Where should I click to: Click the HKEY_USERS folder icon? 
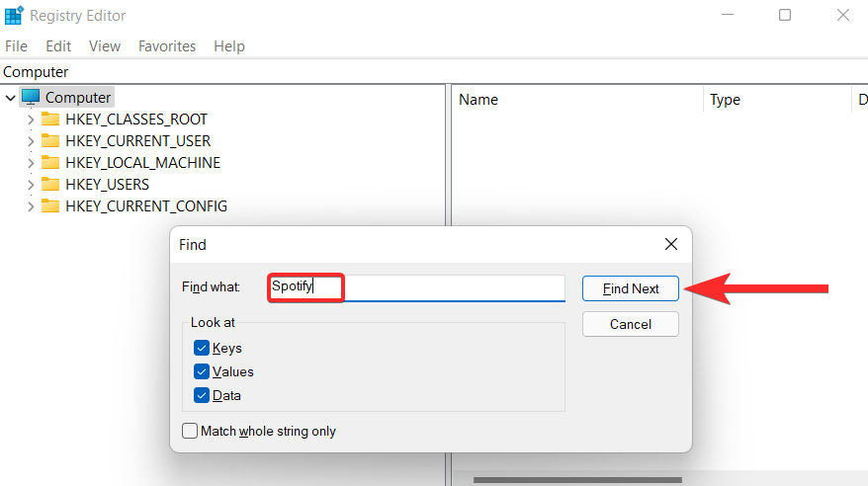point(50,184)
